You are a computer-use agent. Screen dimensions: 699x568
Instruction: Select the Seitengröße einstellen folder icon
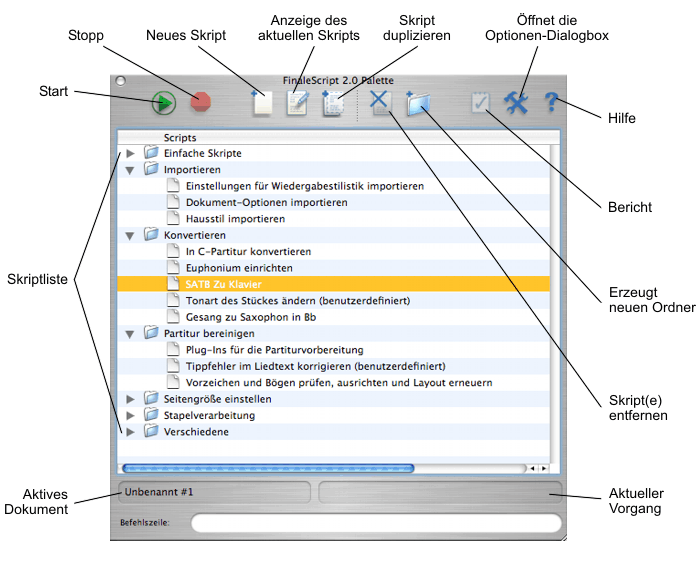(152, 398)
